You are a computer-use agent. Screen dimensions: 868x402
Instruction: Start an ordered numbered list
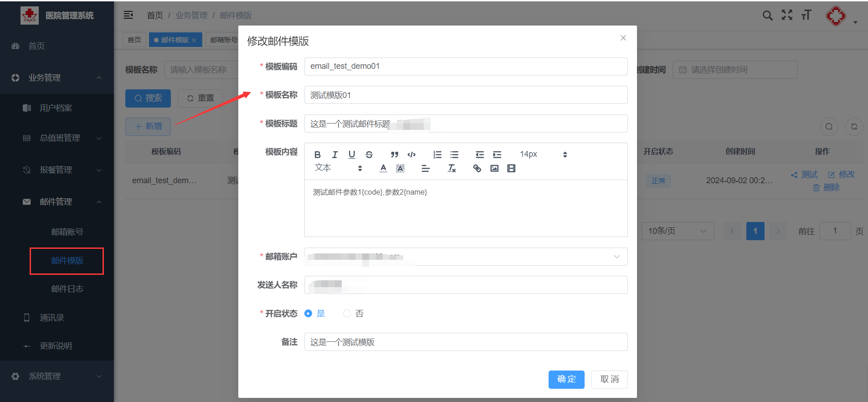pyautogui.click(x=437, y=155)
